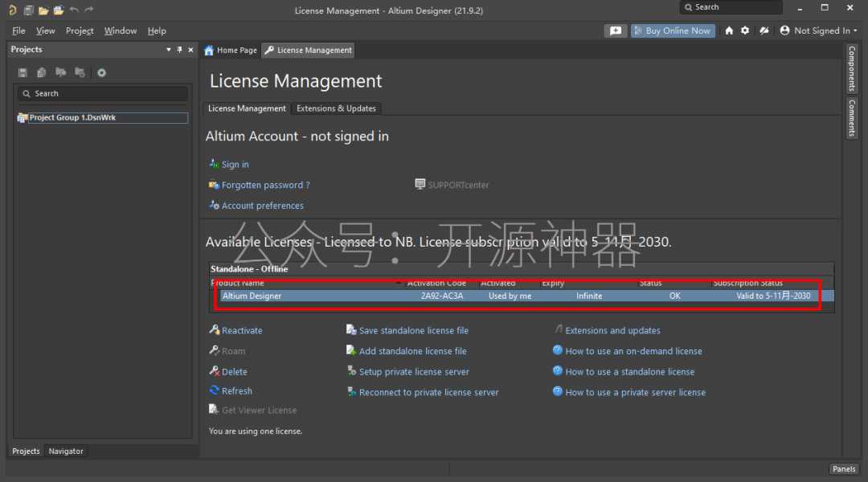Undo the last action
Viewport: 868px width, 482px height.
[74, 10]
